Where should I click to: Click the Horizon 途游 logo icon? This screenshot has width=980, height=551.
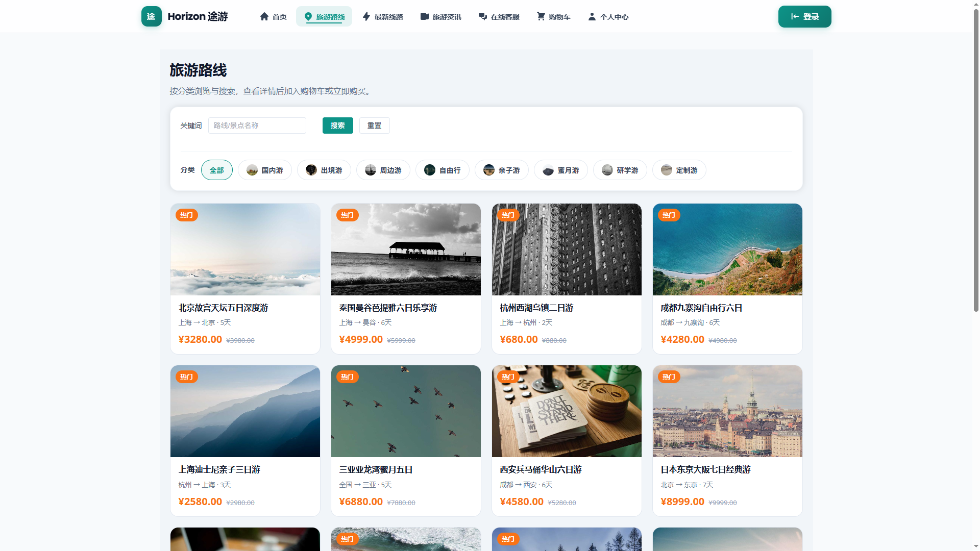pyautogui.click(x=151, y=16)
